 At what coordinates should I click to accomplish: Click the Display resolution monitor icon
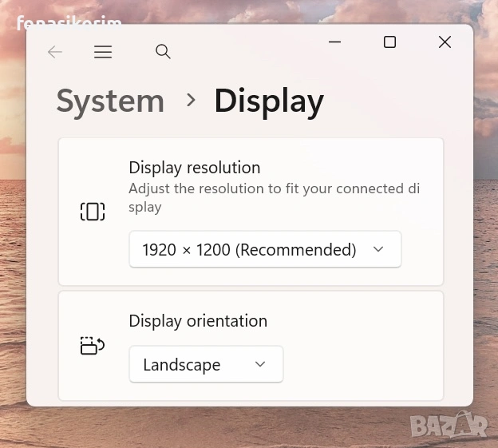pyautogui.click(x=93, y=212)
